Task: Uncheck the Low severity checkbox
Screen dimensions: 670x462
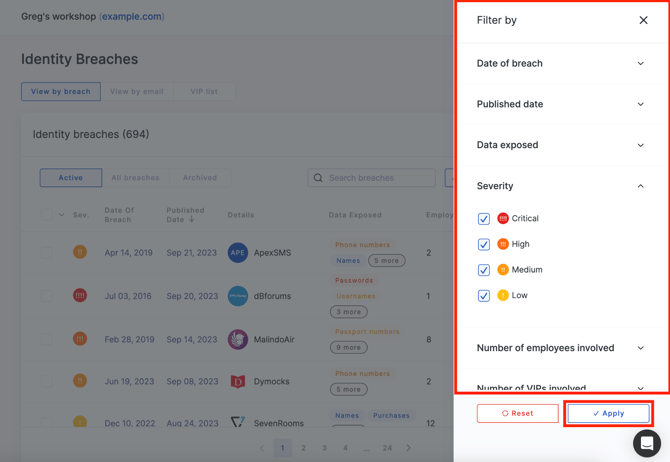Action: pyautogui.click(x=484, y=296)
